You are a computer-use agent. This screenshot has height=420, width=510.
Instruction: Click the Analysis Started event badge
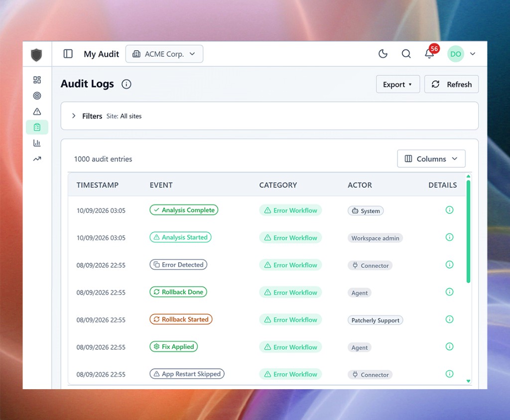[180, 237]
